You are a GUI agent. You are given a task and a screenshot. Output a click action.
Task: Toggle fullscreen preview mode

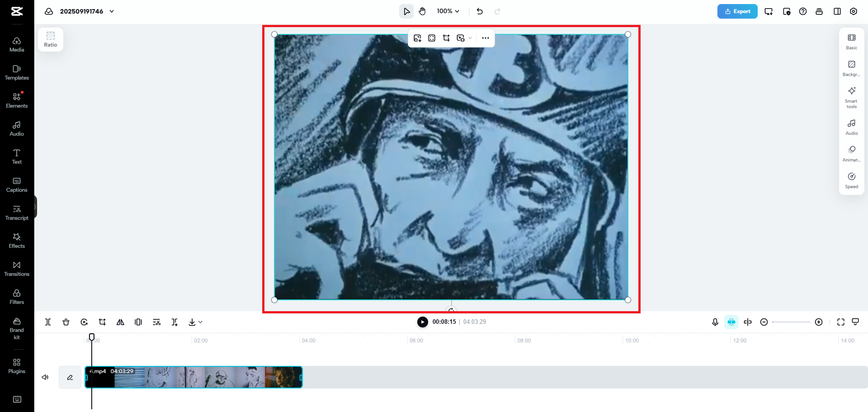(841, 322)
